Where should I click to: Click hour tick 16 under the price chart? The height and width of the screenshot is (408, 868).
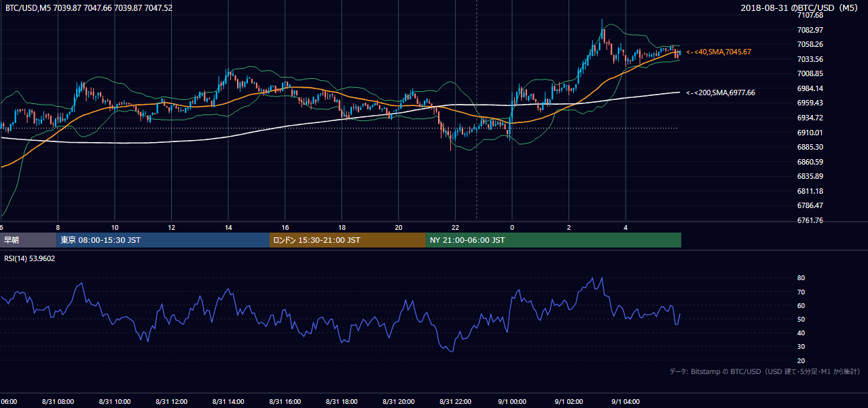(x=285, y=228)
